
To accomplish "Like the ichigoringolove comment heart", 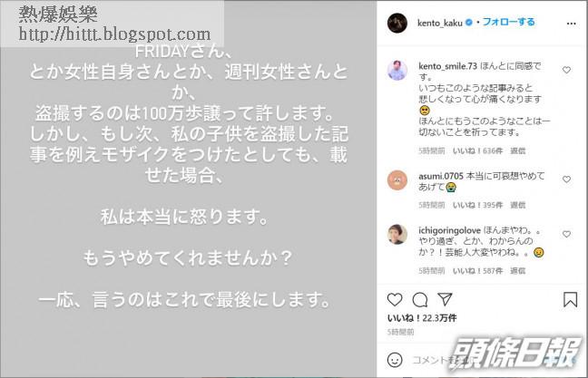I will point(566,234).
